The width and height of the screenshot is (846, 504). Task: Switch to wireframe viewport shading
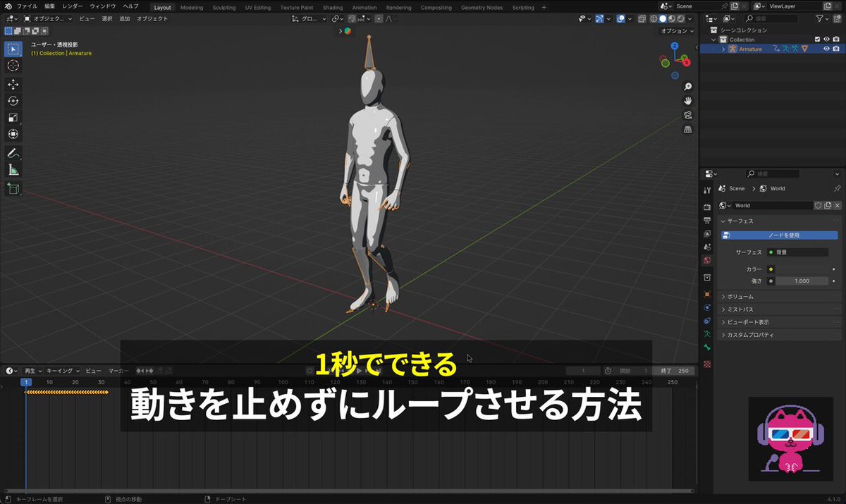coord(654,19)
